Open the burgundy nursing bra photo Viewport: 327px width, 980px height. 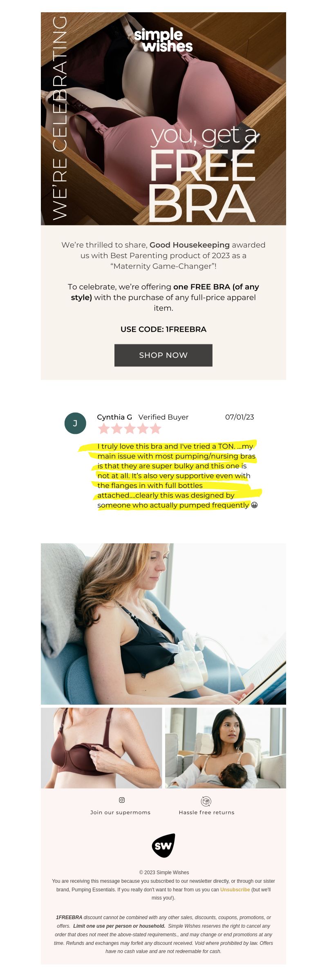click(101, 748)
